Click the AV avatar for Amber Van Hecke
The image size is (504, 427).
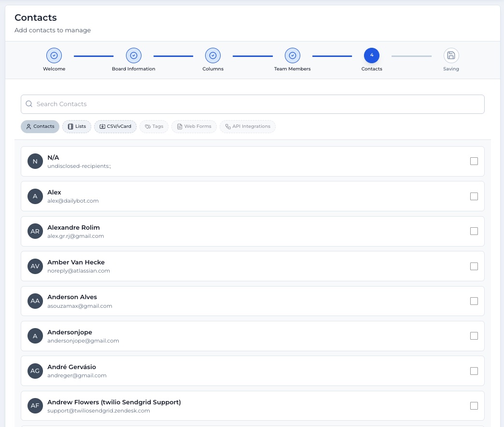tap(35, 266)
